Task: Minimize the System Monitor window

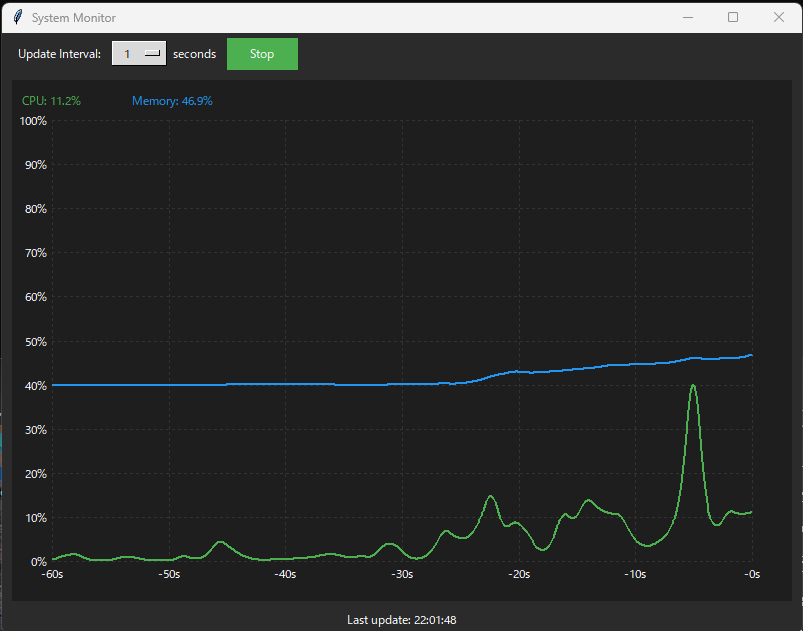Action: (x=687, y=17)
